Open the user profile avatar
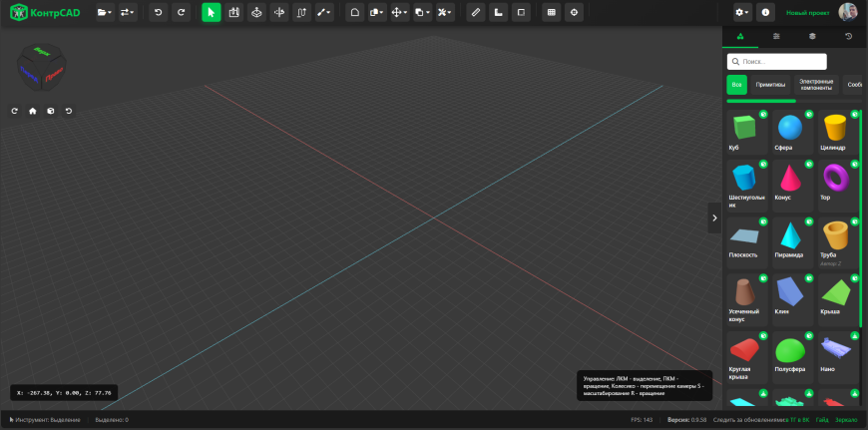The width and height of the screenshot is (868, 430). tap(847, 12)
